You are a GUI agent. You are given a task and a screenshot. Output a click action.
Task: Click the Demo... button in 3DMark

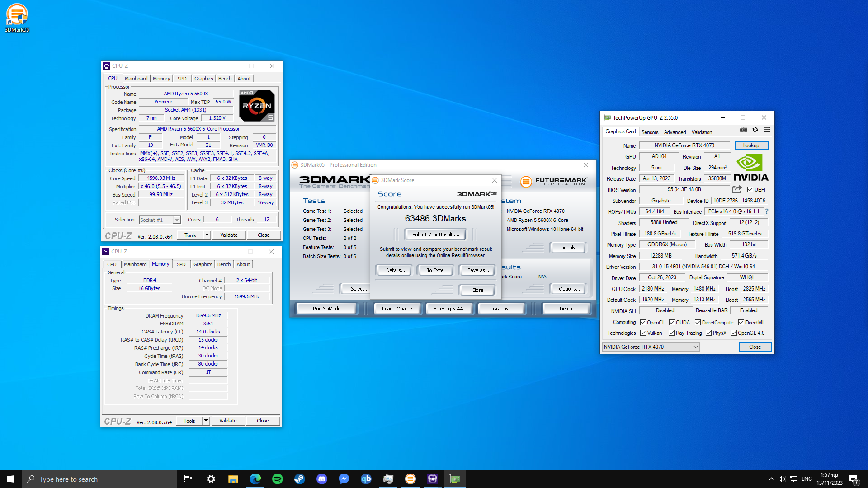click(x=567, y=309)
